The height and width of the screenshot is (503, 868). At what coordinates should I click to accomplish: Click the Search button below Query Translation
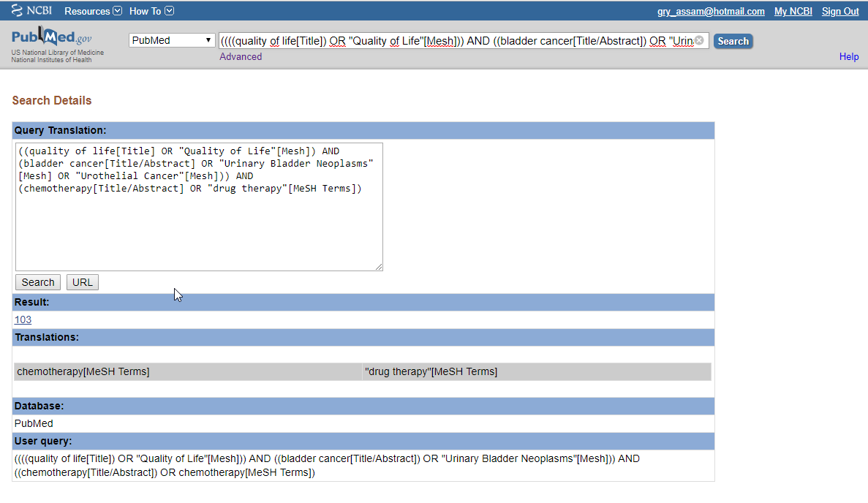(x=37, y=282)
